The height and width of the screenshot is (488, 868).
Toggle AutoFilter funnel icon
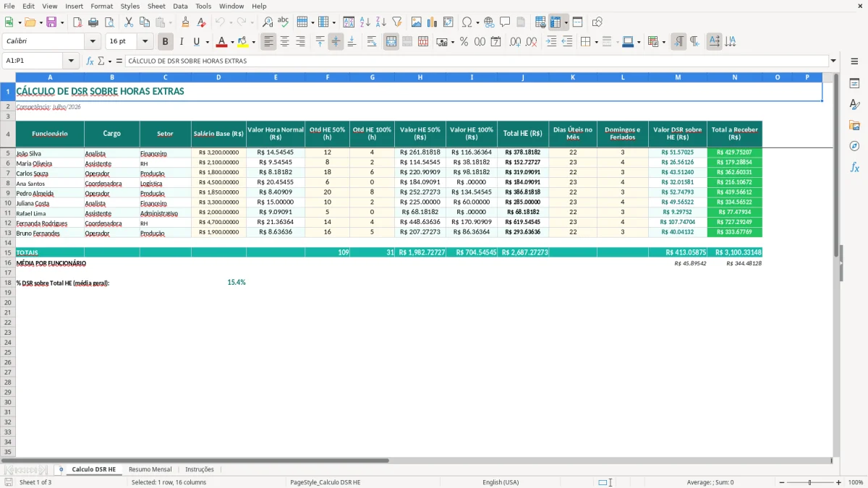396,22
